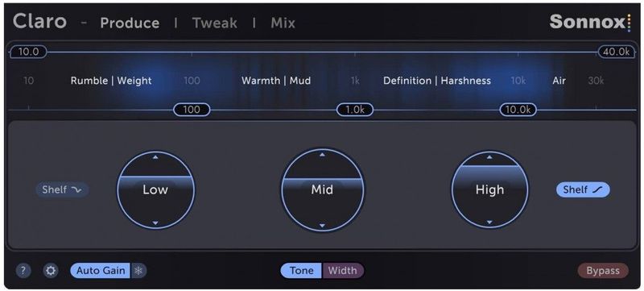Viewport: 644px width, 291px height.
Task: Click the Mid band dial
Action: [323, 190]
